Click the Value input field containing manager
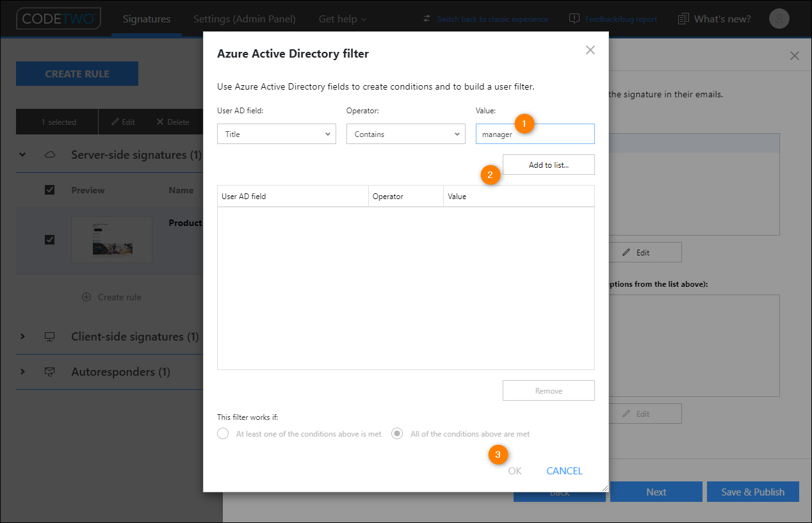Screen dimensions: 812x523 pyautogui.click(x=535, y=134)
